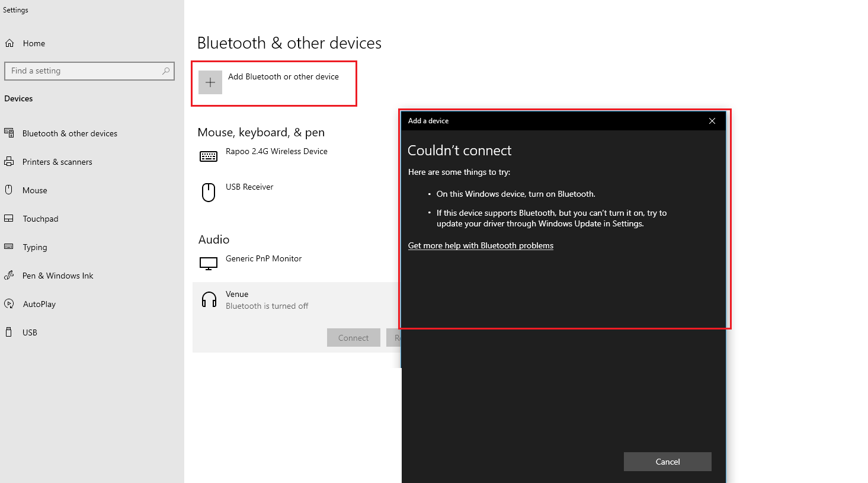868x483 pixels.
Task: Click the Settings window title text
Action: tap(15, 10)
